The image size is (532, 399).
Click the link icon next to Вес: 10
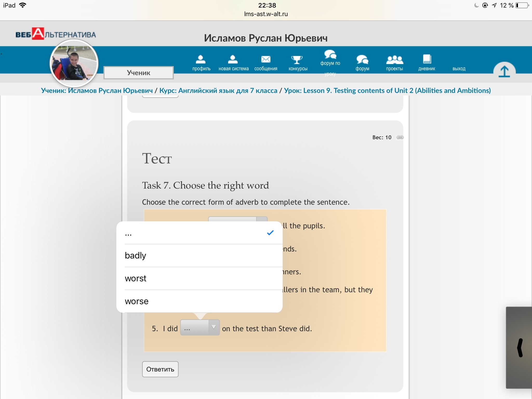point(400,137)
